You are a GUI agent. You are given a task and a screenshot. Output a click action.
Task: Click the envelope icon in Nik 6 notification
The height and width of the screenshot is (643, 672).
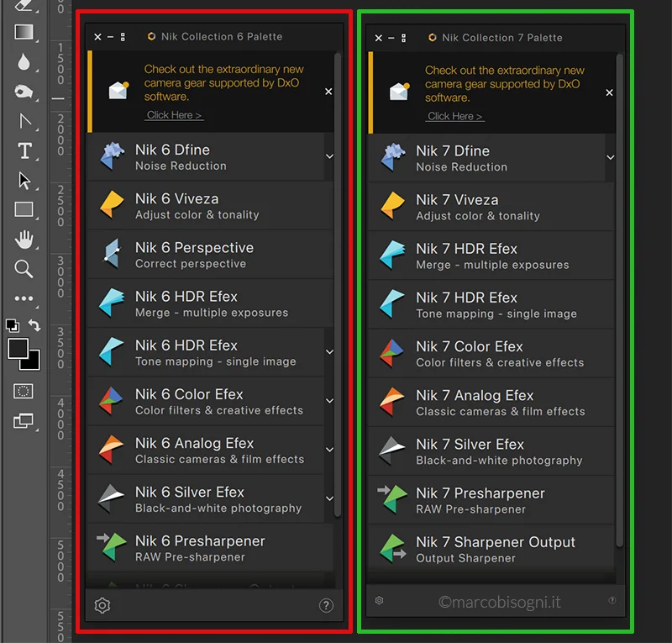point(118,90)
